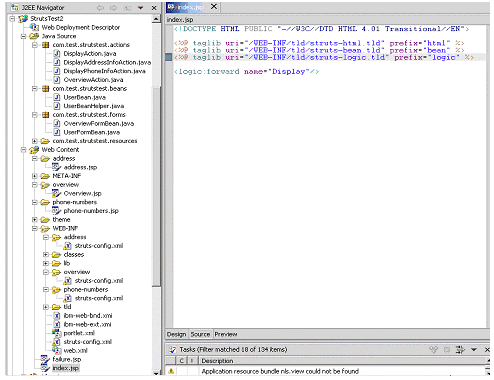
Task: Click the back arrow in J2EE Navigator toolbar
Action: pos(100,8)
